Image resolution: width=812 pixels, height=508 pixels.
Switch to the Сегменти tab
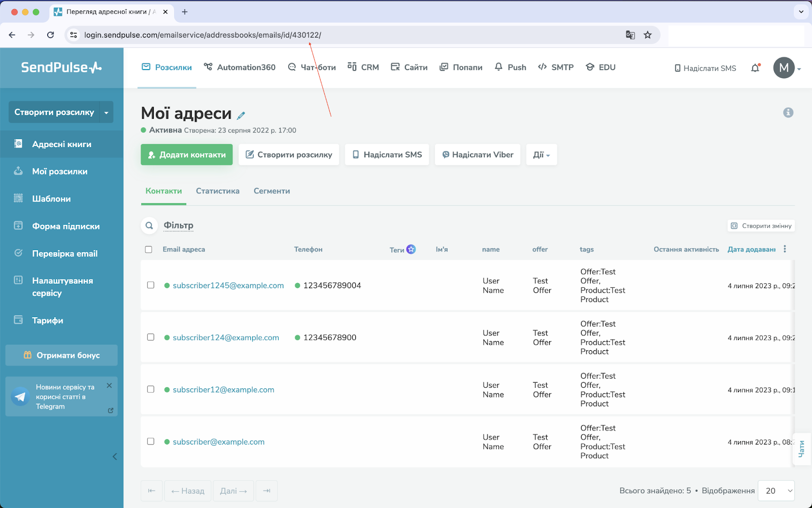pyautogui.click(x=272, y=191)
